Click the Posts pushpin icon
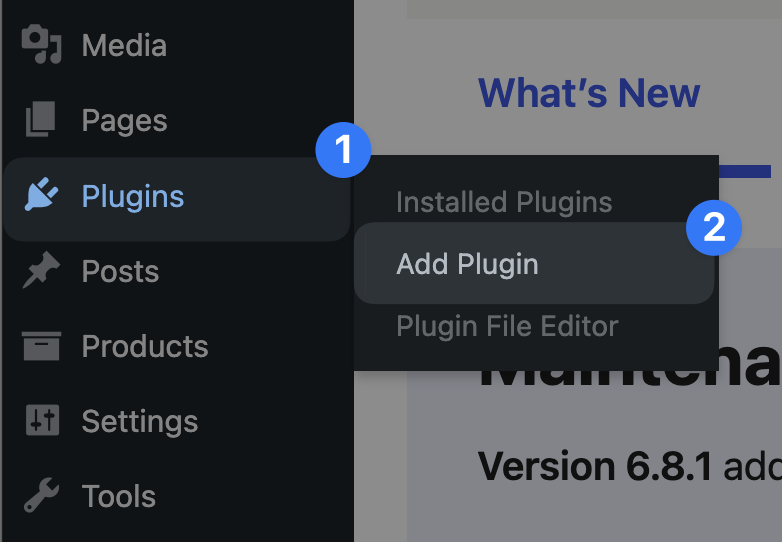Viewport: 782px width, 542px height. 41,271
